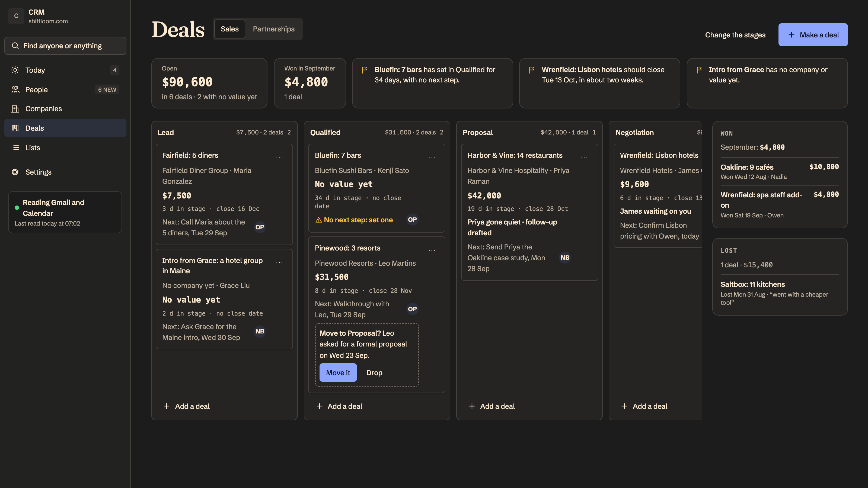
Task: Click the OP owner badge on Pinewood card
Action: coord(412,309)
